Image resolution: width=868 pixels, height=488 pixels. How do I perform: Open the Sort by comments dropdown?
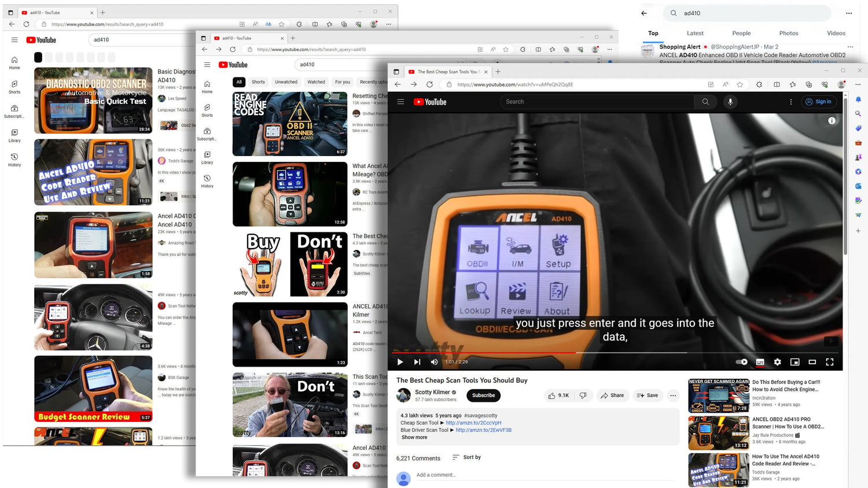click(x=466, y=457)
